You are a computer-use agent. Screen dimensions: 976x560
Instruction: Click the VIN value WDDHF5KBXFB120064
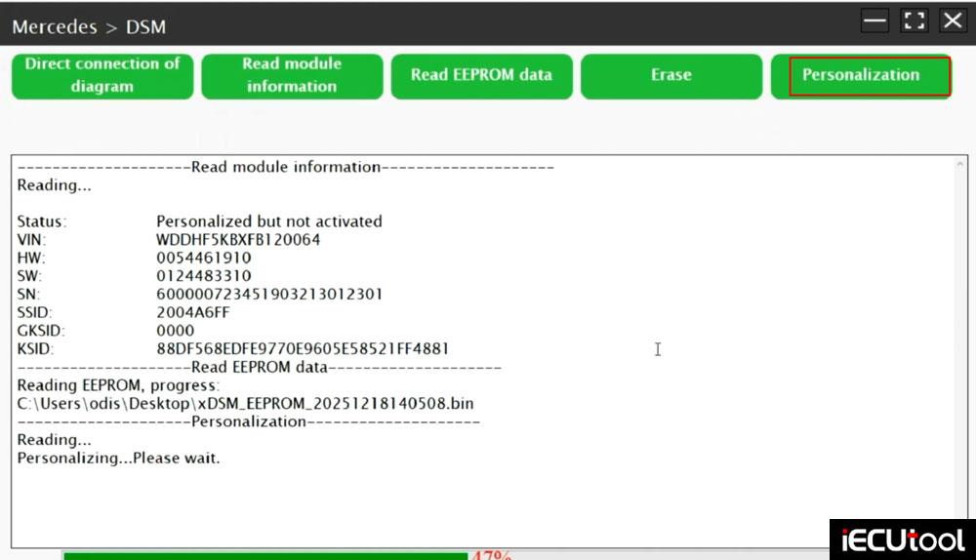[x=238, y=239]
